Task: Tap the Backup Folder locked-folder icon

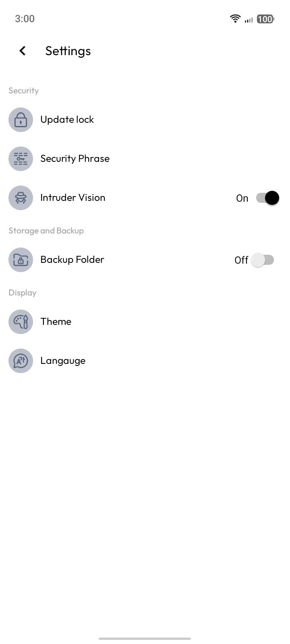Action: click(21, 260)
